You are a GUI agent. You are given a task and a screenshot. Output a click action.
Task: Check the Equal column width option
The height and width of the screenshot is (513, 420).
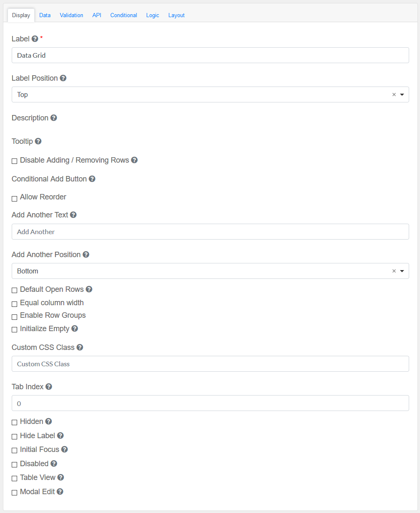[15, 304]
